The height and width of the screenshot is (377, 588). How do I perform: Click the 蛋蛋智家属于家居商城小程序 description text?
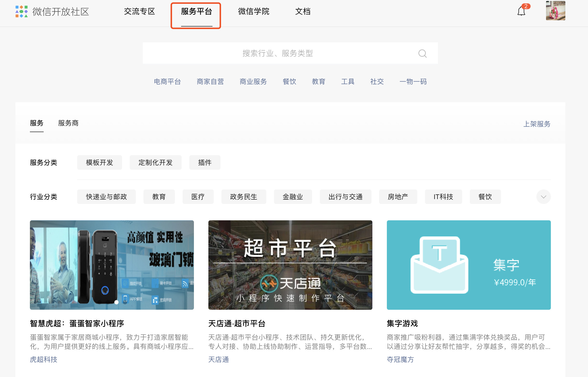point(112,342)
